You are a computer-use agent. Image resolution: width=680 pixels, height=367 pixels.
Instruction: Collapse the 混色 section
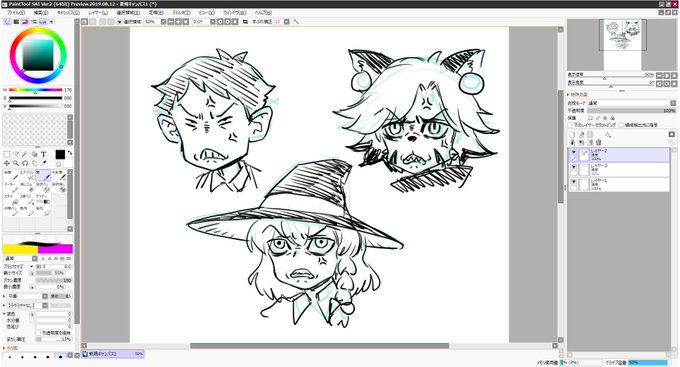(5, 314)
